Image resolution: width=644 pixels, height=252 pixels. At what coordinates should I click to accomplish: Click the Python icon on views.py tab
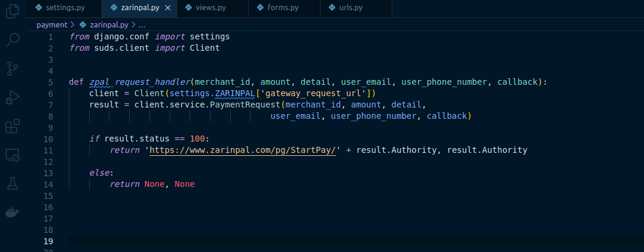coord(188,8)
